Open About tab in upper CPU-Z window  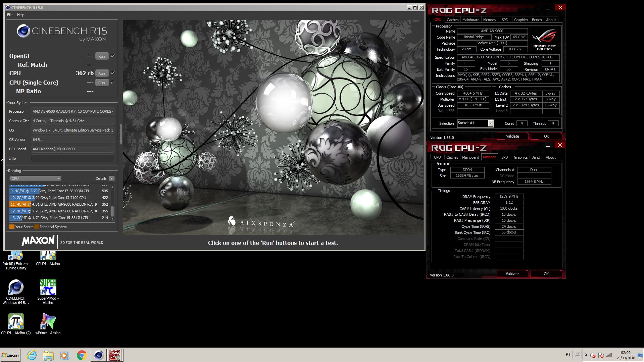(x=551, y=20)
